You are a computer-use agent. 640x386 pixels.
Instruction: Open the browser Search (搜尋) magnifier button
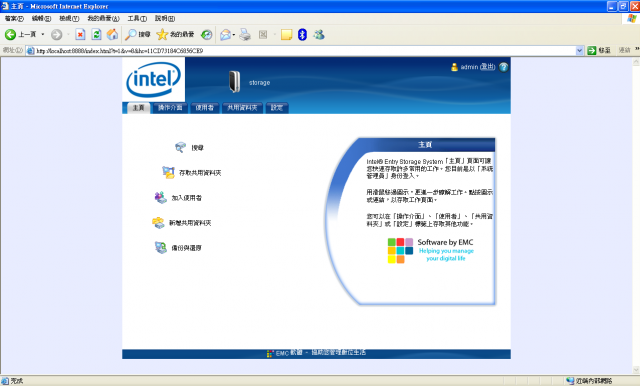coord(138,35)
